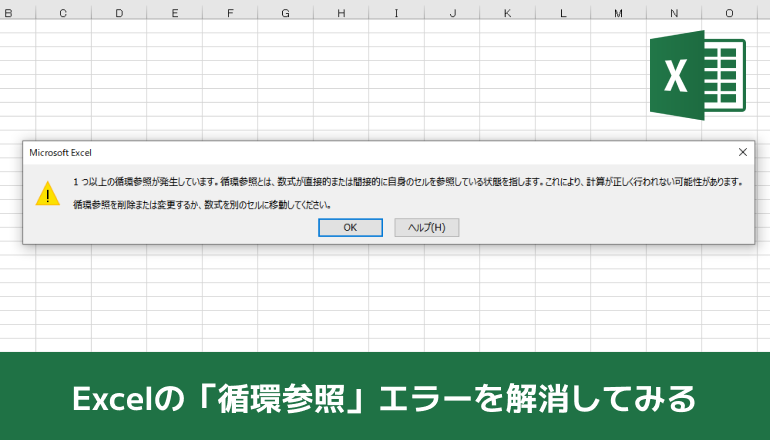Select column K header

coord(507,13)
